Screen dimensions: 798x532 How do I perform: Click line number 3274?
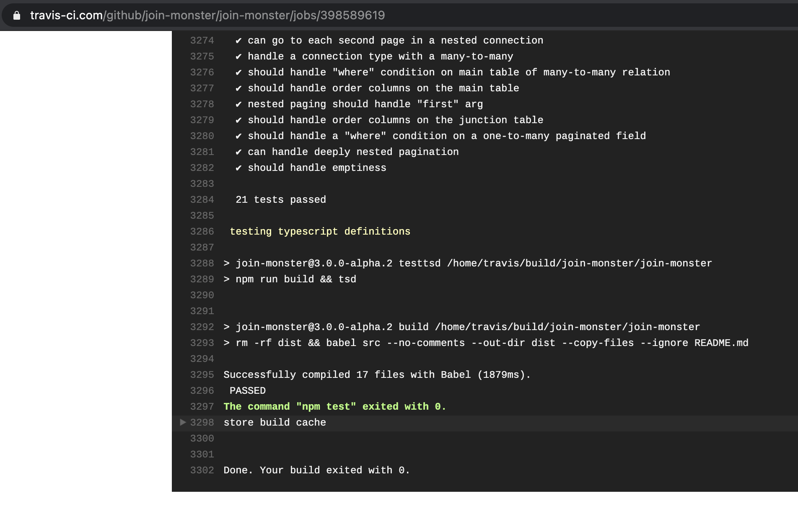pos(202,41)
